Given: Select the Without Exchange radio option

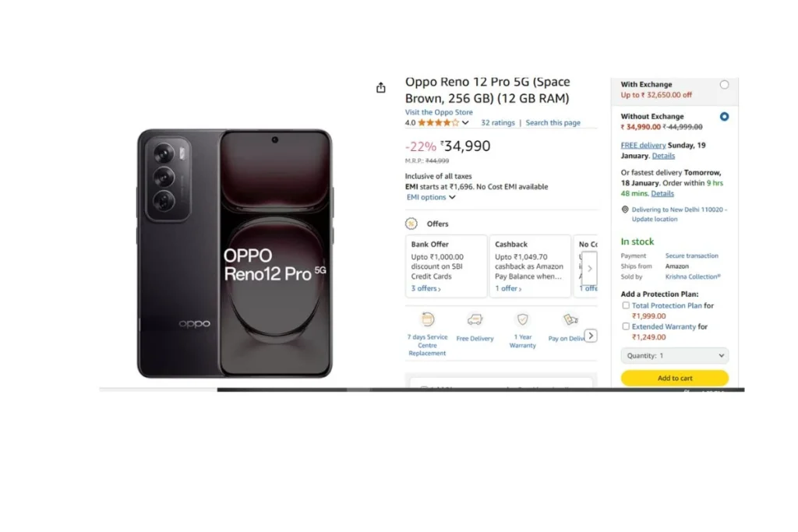Looking at the screenshot, I should 724,117.
